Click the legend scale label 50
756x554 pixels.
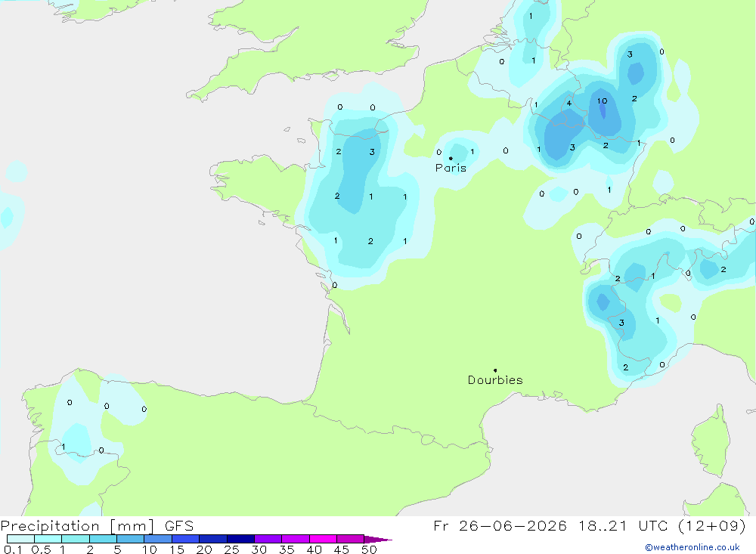(x=369, y=549)
